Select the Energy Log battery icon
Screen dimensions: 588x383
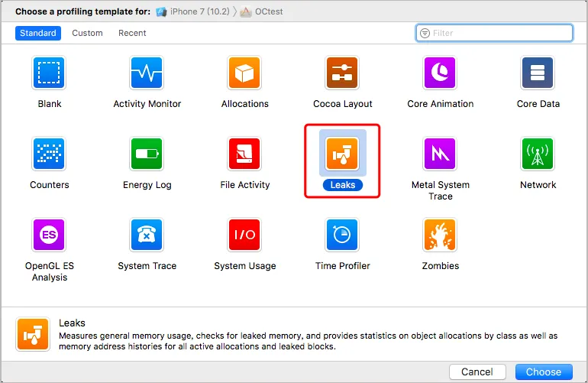147,154
